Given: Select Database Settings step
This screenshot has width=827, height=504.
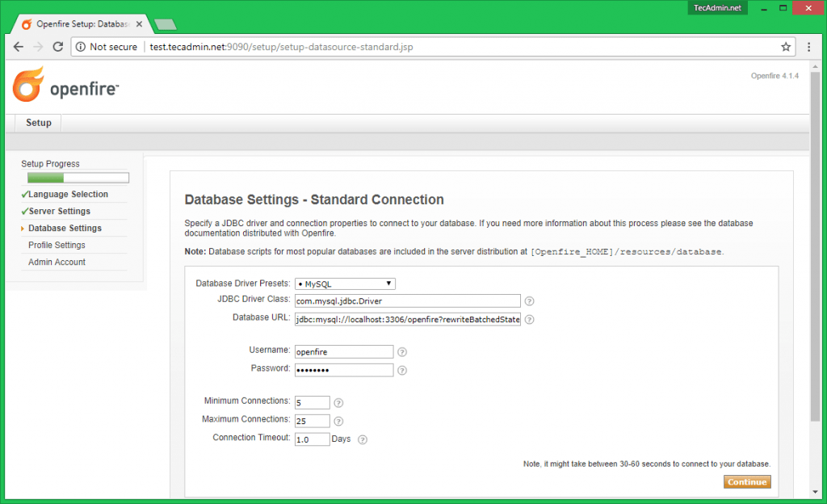Looking at the screenshot, I should 65,228.
